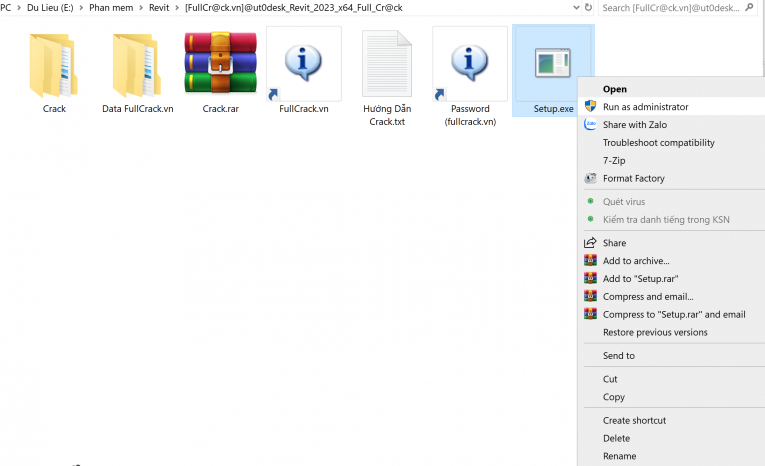Choose Restore previous versions
Screen dimensions: 765x466
pos(671,332)
